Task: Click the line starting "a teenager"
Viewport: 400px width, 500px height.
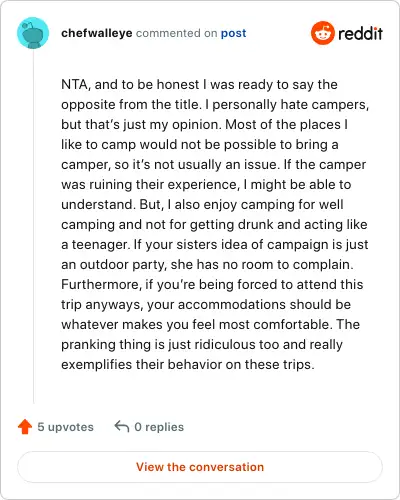Action: pos(215,245)
